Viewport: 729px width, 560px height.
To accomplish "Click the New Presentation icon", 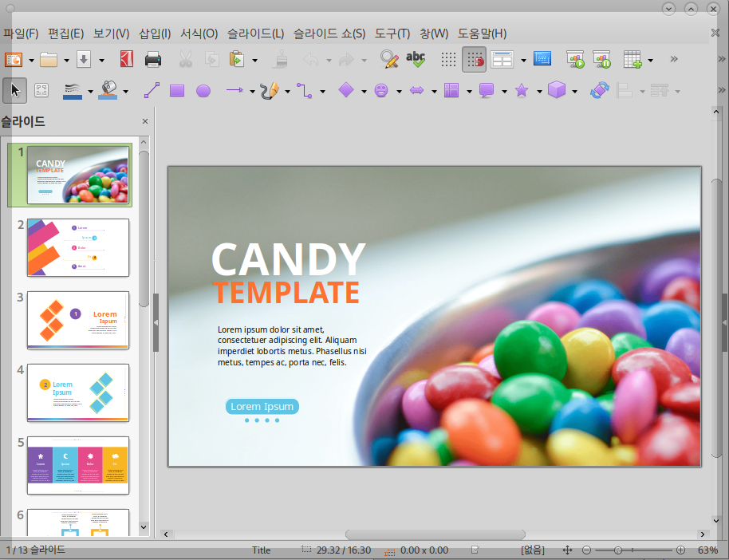I will click(14, 60).
